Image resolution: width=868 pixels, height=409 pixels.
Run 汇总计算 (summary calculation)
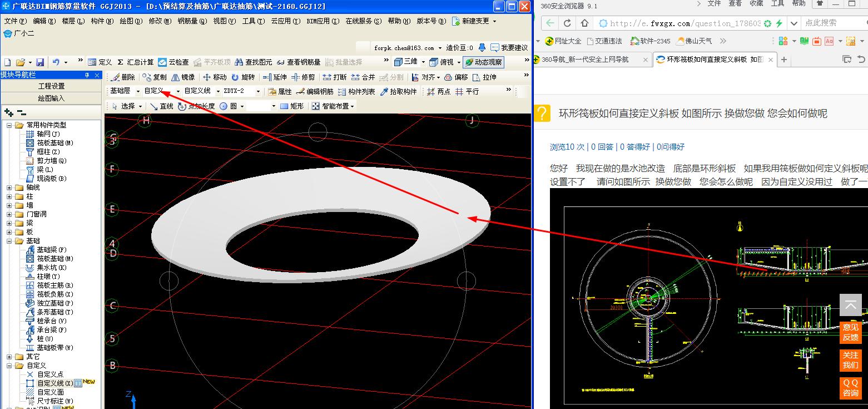click(x=135, y=62)
